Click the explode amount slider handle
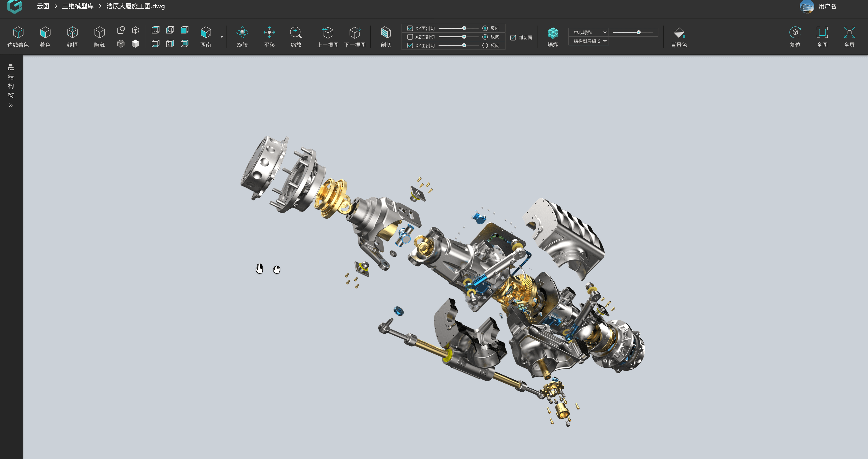Screen dimensions: 868x459 [x=639, y=32]
